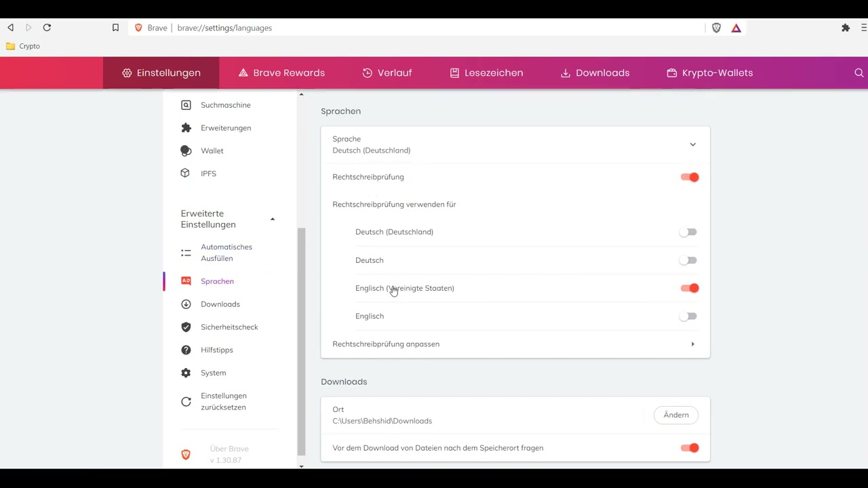This screenshot has width=868, height=488.
Task: Switch to the Einstellungen tab
Action: click(x=161, y=73)
